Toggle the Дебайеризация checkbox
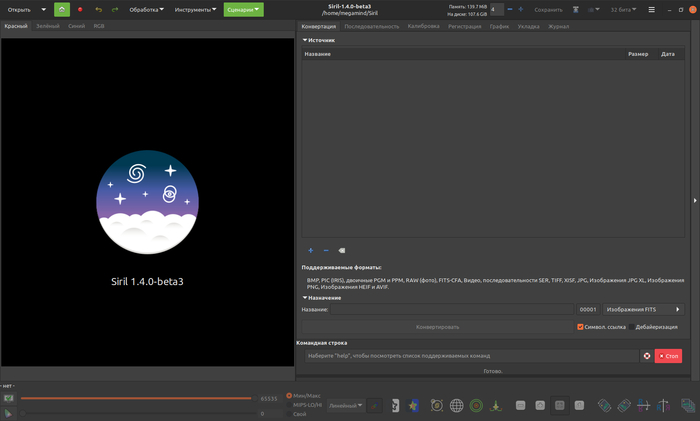 631,326
